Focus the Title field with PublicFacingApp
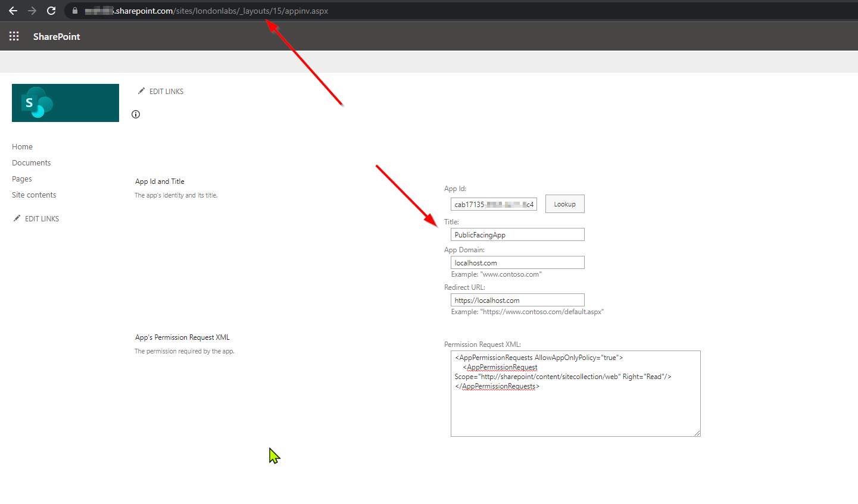Image resolution: width=858 pixels, height=504 pixels. pyautogui.click(x=517, y=234)
